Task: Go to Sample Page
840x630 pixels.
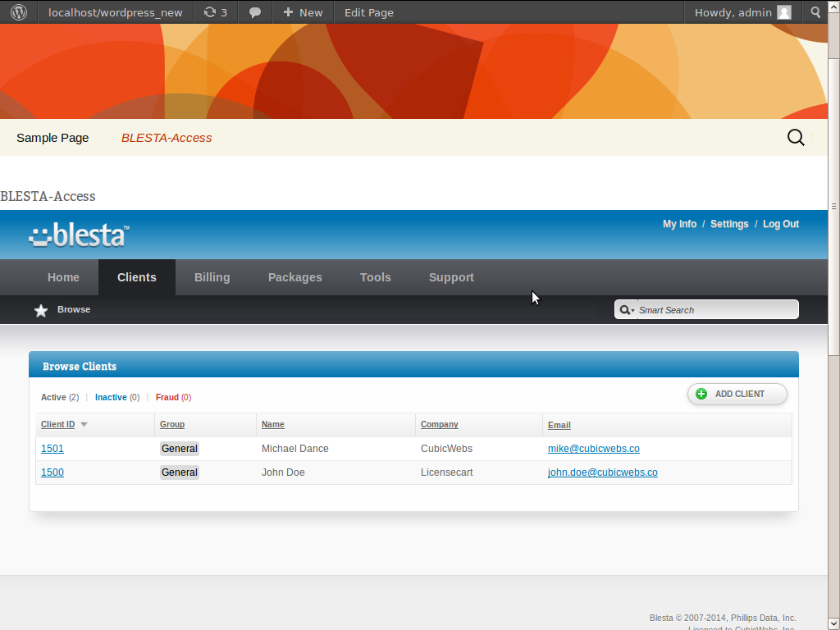Action: 52,138
